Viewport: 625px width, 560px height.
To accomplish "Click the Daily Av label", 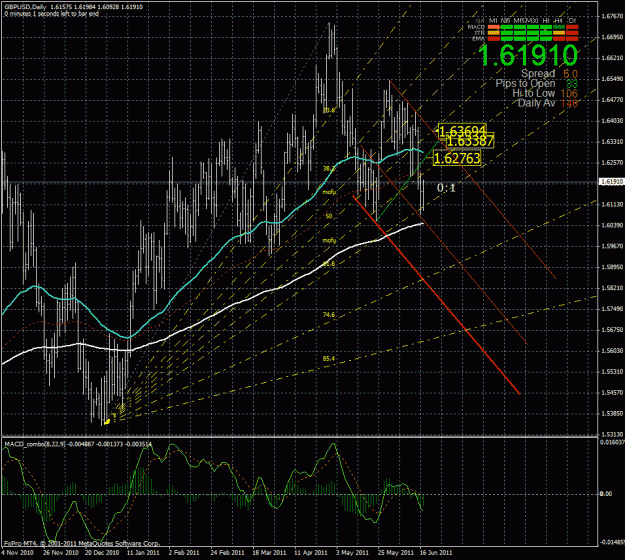I will [536, 103].
